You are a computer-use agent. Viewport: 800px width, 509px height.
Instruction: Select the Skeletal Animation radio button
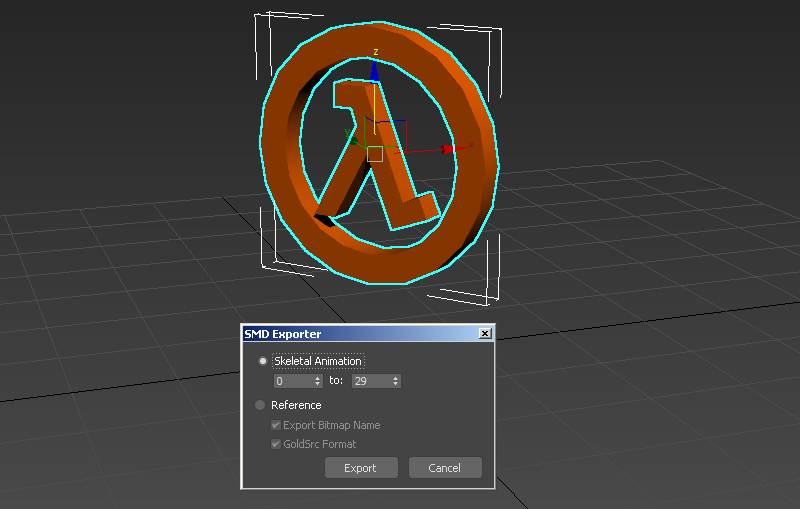click(262, 361)
